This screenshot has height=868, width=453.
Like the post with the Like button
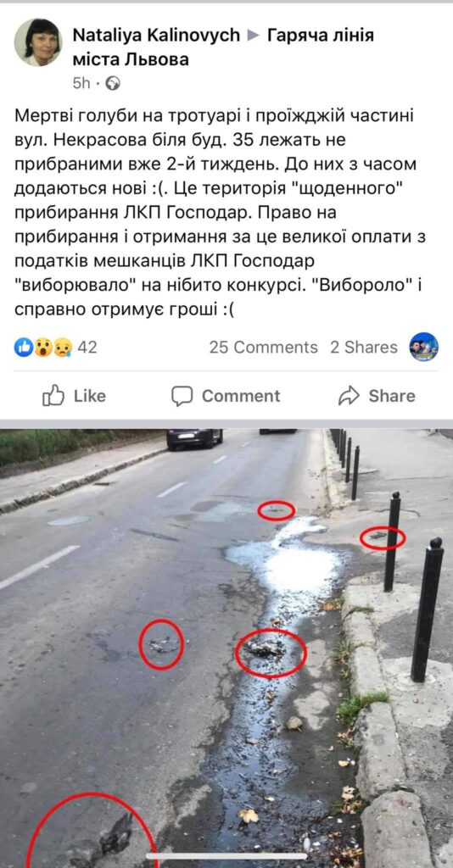74,396
